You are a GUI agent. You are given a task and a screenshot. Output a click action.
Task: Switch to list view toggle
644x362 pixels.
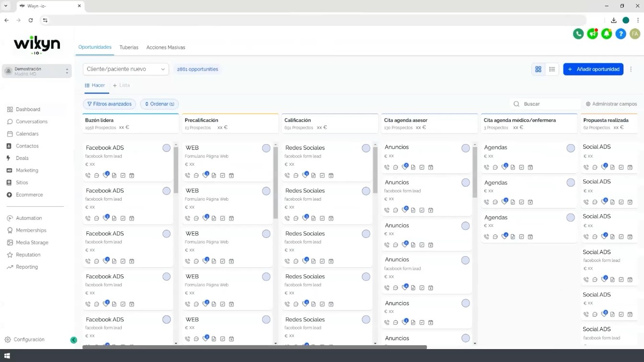pyautogui.click(x=552, y=69)
